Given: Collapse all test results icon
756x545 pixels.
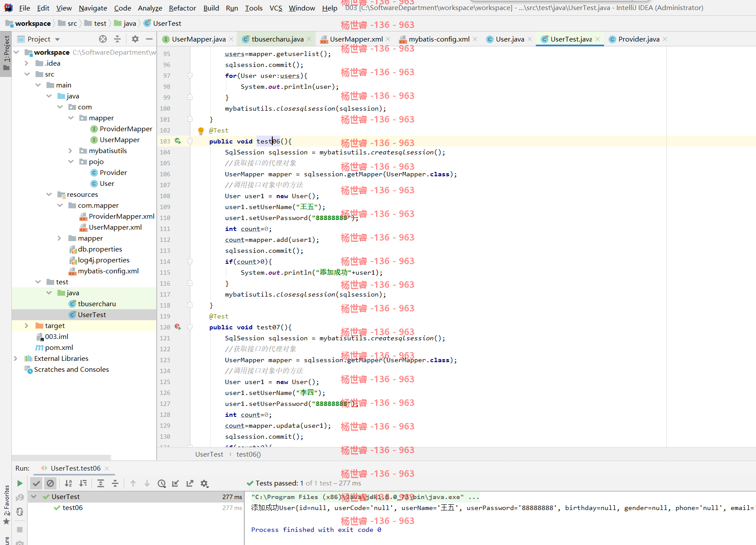Looking at the screenshot, I should pos(115,483).
